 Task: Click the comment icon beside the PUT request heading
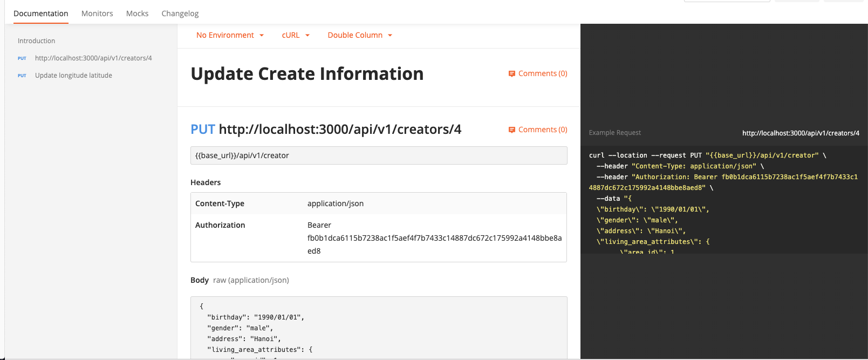point(512,130)
